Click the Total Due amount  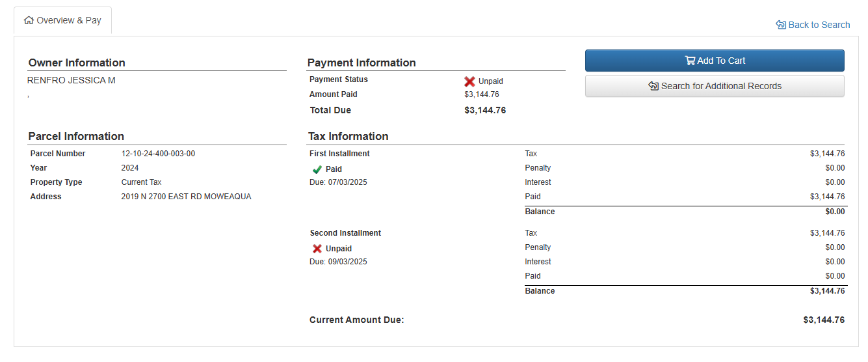[485, 110]
